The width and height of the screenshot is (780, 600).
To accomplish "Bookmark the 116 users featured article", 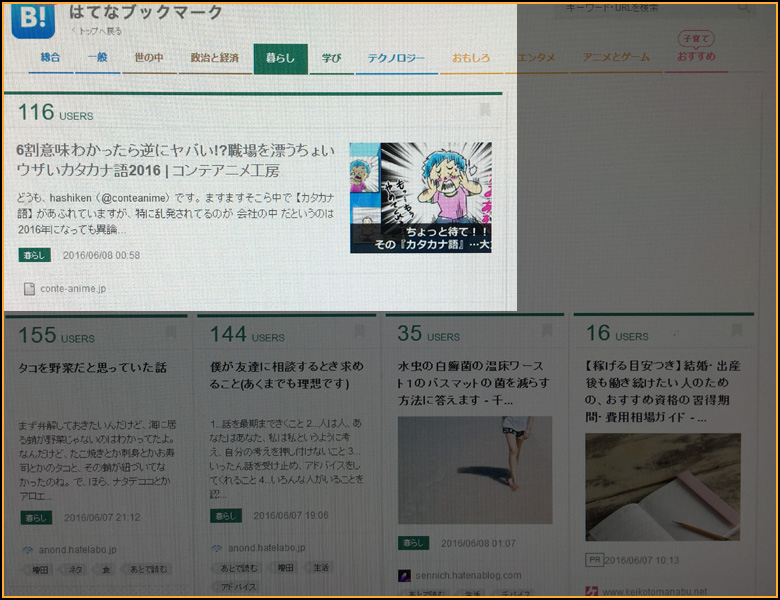I will tap(485, 110).
